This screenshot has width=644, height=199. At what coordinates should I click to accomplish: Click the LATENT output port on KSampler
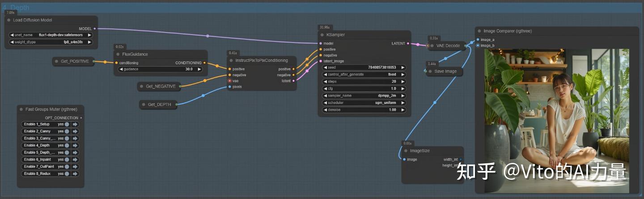(408, 43)
